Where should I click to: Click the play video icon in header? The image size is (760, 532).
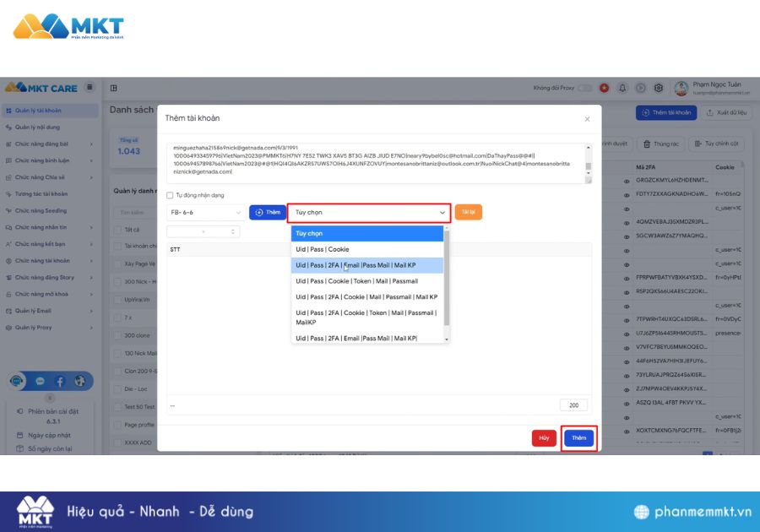(x=640, y=88)
